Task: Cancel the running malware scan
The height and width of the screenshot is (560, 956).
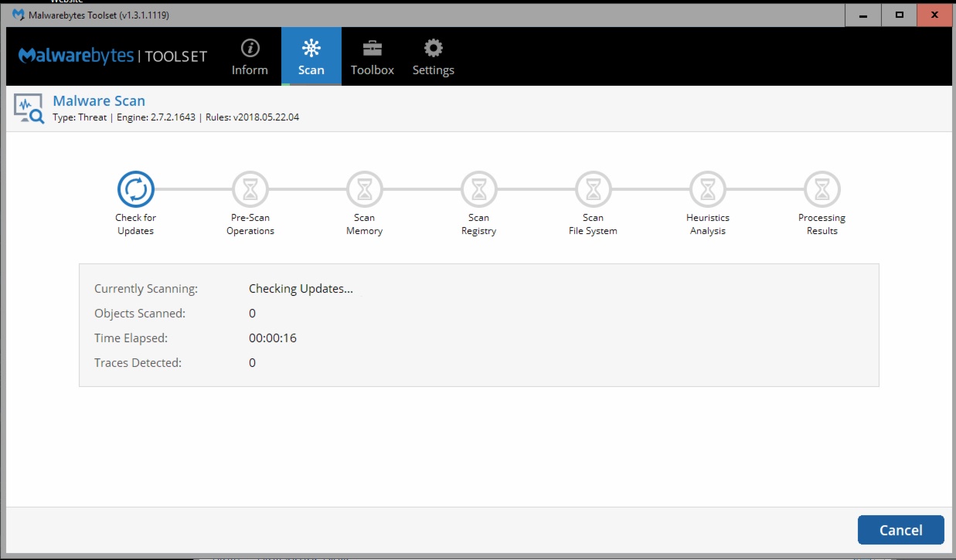Action: [x=901, y=530]
